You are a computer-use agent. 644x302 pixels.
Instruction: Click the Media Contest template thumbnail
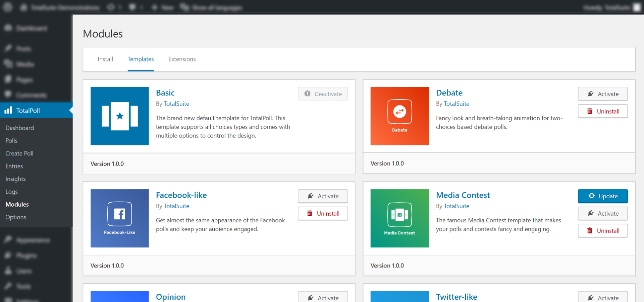[399, 218]
